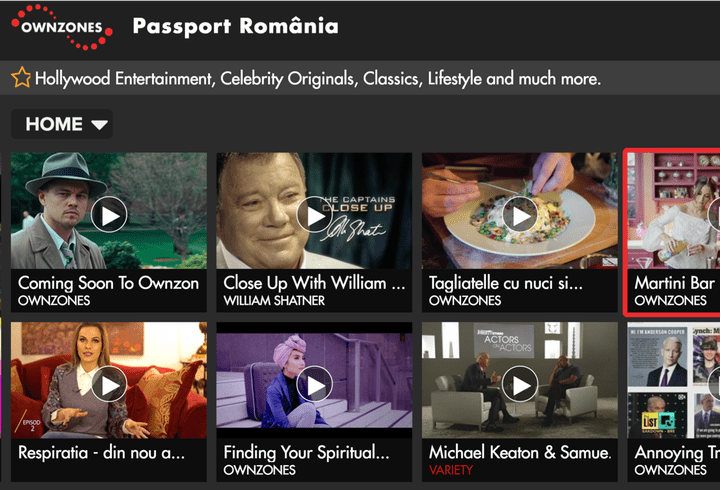Play the Close Up With William Shatner video
This screenshot has height=490, width=720.
coord(314,214)
